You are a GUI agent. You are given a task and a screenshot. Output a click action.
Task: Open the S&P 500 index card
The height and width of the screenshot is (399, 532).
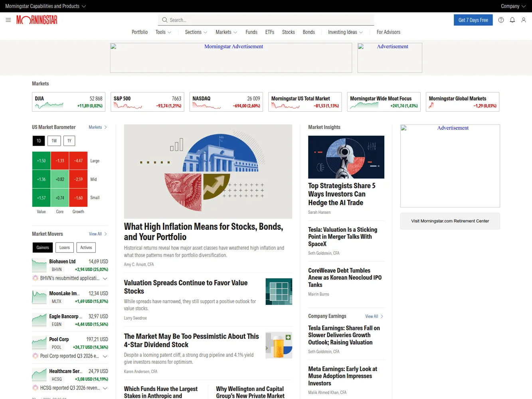coord(147,102)
